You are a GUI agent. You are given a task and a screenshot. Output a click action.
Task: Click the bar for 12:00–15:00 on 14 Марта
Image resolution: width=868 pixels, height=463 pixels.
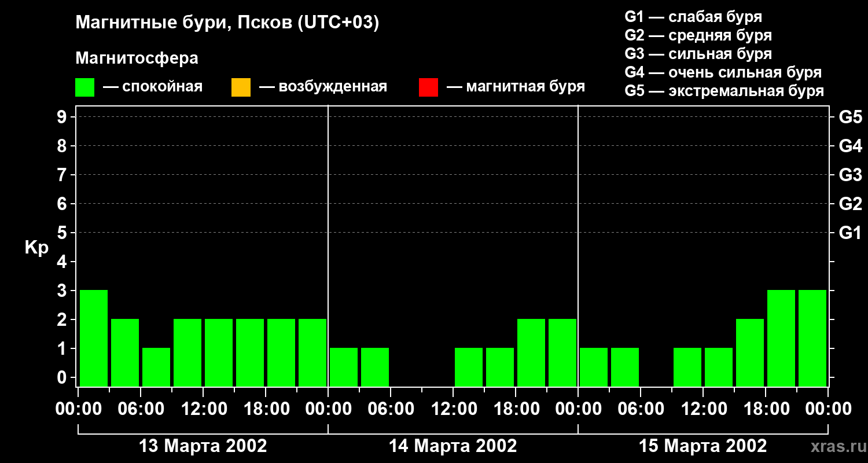tap(469, 367)
